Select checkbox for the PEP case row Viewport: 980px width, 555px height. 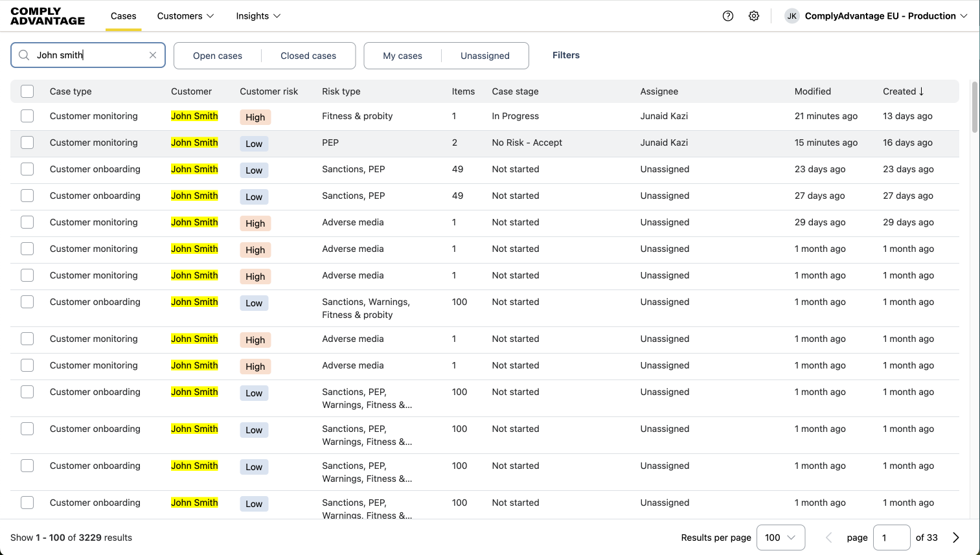[x=27, y=142]
